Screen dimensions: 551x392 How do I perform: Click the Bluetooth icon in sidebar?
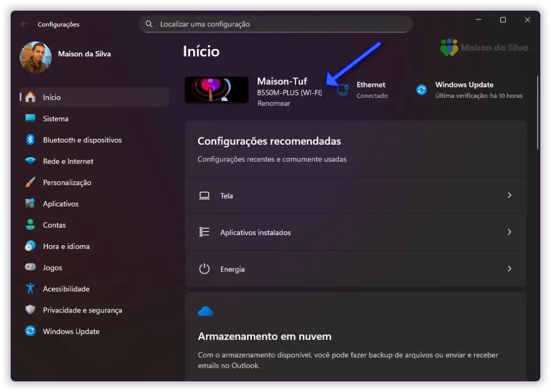(x=30, y=140)
